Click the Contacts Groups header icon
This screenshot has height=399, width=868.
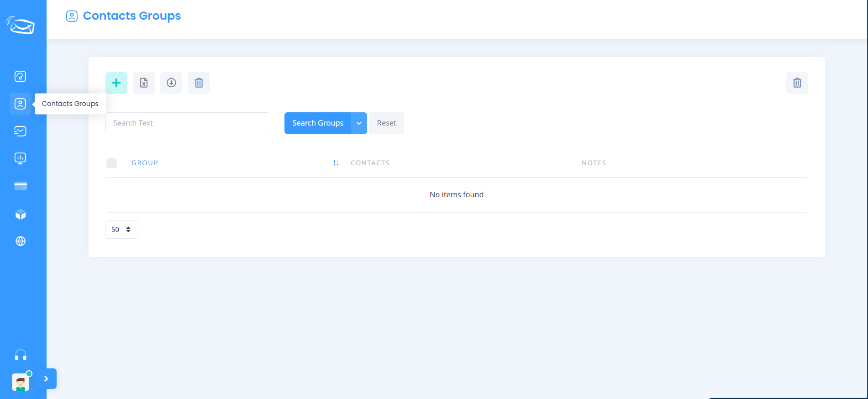72,16
